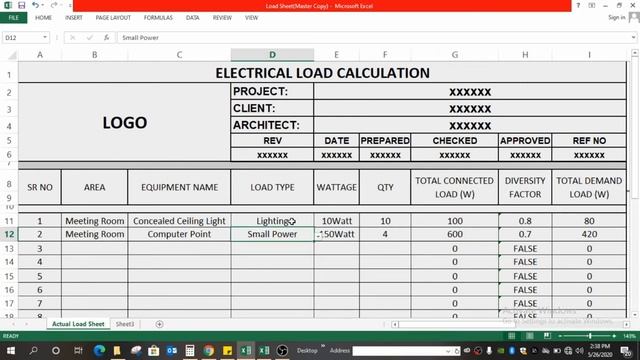Open OBS Studio from the taskbar
This screenshot has width=640, height=360.
click(282, 351)
